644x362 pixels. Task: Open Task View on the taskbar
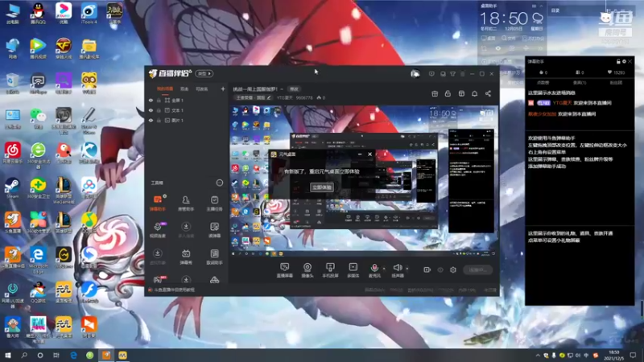[x=56, y=355]
